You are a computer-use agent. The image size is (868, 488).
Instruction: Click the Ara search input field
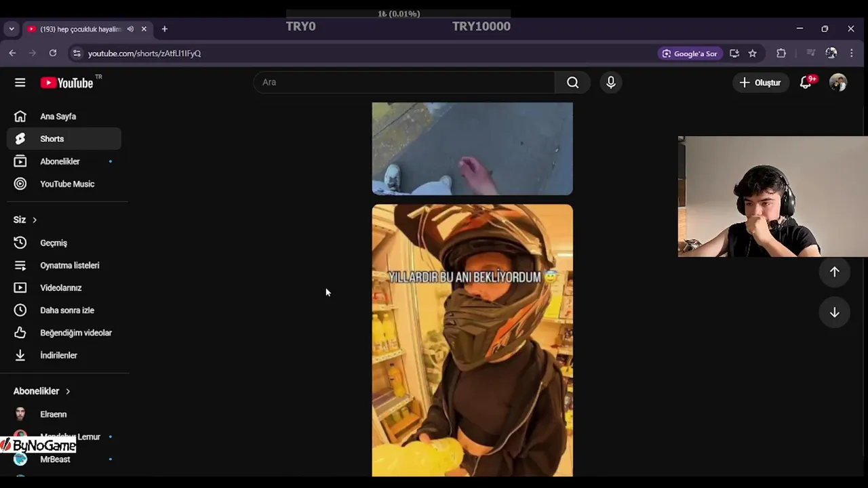[x=404, y=82]
